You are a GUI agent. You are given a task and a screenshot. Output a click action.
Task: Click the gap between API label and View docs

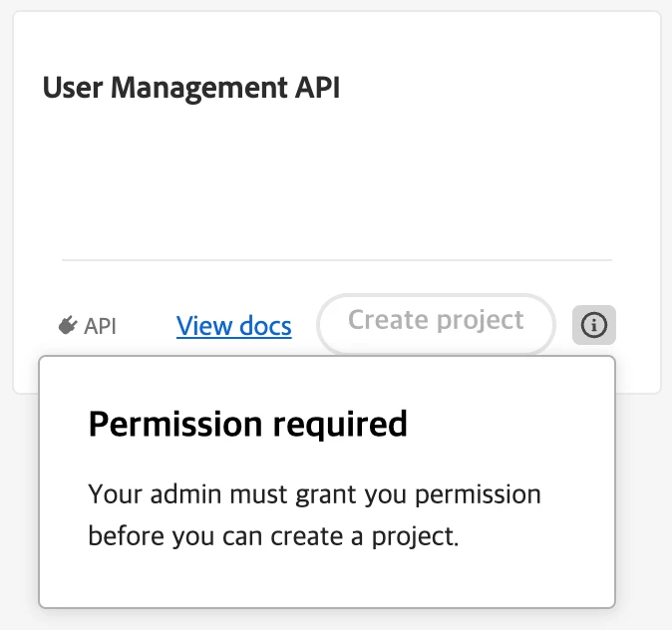click(x=147, y=326)
